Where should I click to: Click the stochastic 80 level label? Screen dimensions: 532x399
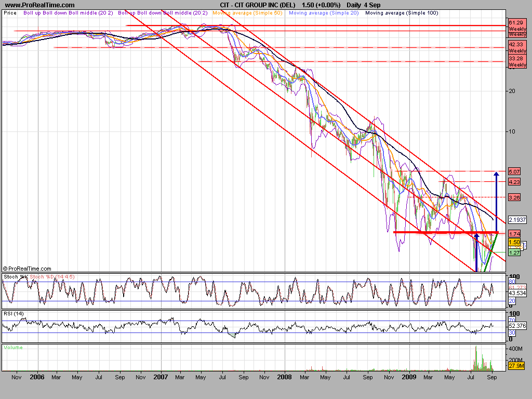pos(512,282)
